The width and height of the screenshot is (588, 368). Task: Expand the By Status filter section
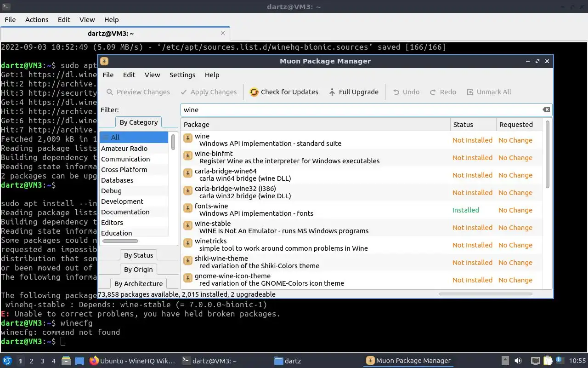[x=138, y=255]
